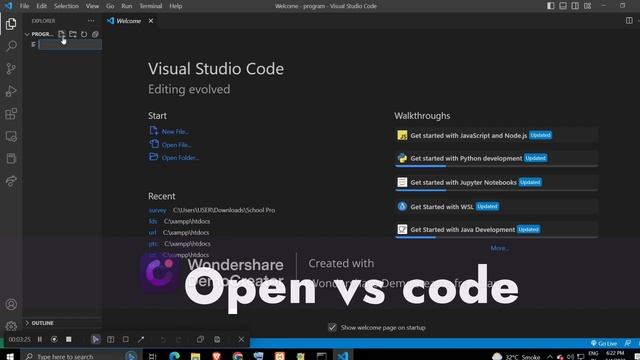Show more walkthroughs via More link
The width and height of the screenshot is (640, 360).
pos(499,248)
